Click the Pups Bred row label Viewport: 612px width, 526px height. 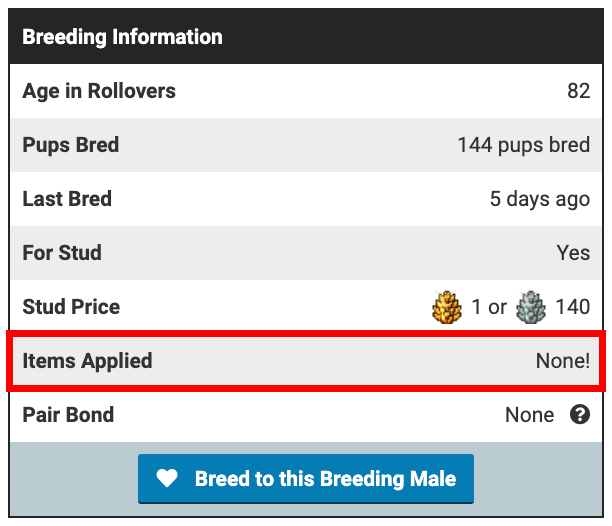pos(71,145)
